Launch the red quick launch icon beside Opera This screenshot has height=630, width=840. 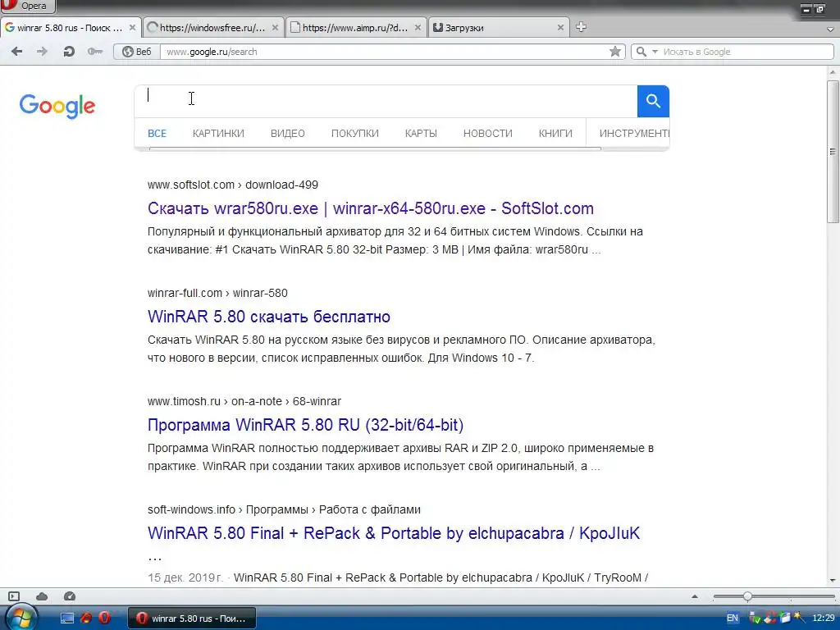(x=85, y=619)
